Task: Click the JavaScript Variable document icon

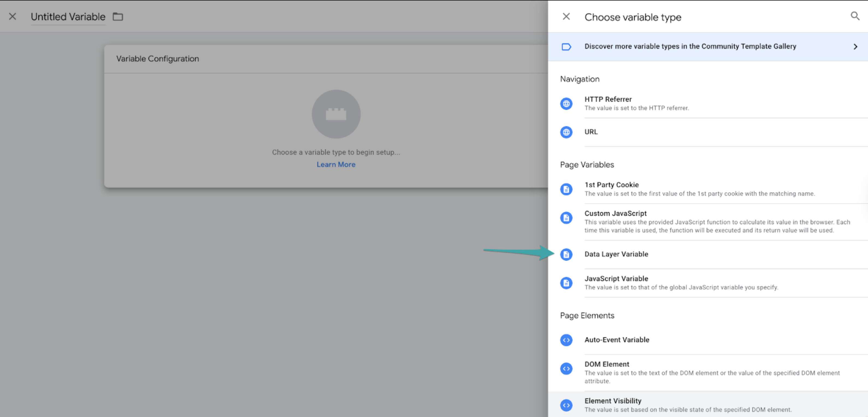Action: pos(566,283)
